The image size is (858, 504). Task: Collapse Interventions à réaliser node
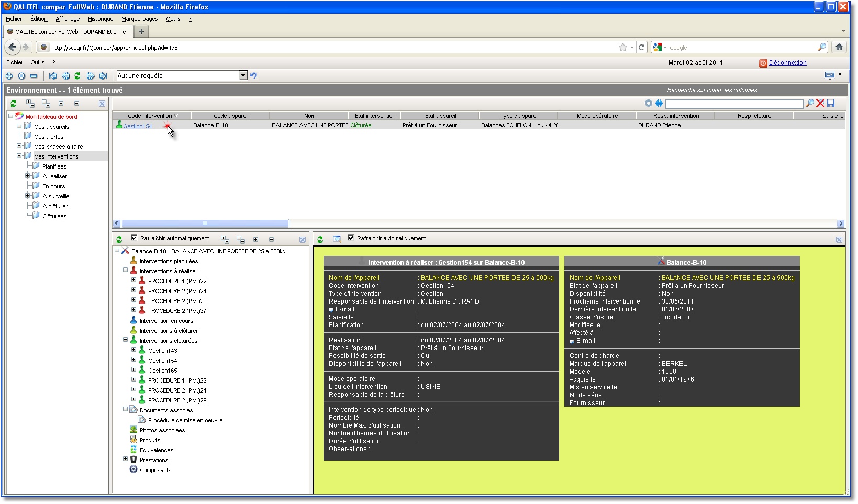125,270
